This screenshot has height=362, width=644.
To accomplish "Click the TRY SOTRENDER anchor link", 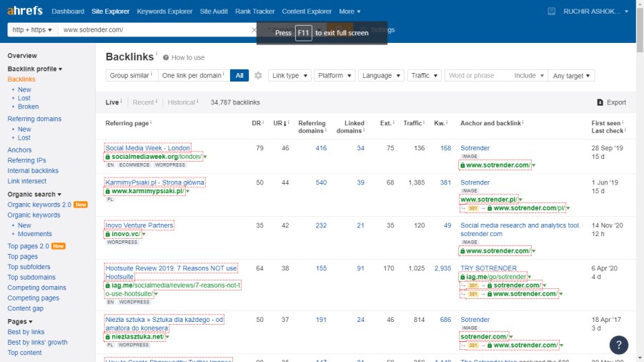I will [488, 268].
